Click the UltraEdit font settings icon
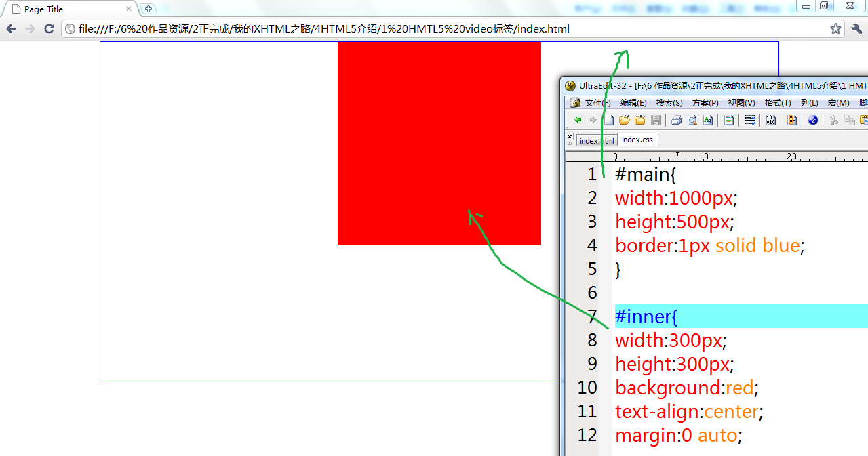This screenshot has height=456, width=868. (x=708, y=120)
